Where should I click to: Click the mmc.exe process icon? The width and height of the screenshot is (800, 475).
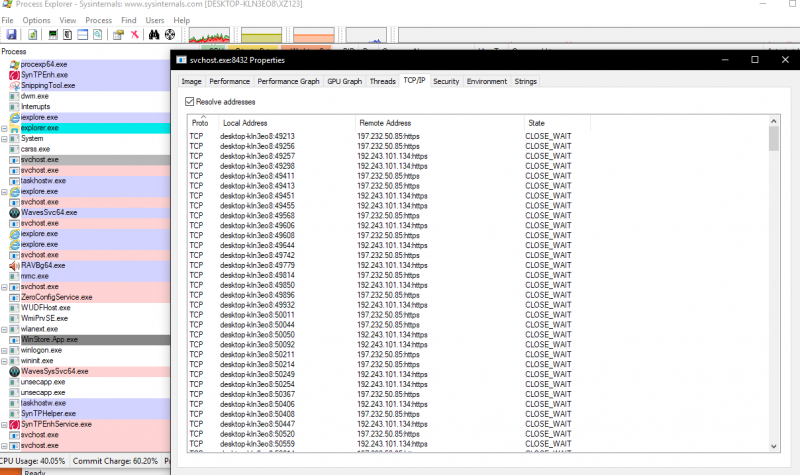tap(14, 277)
